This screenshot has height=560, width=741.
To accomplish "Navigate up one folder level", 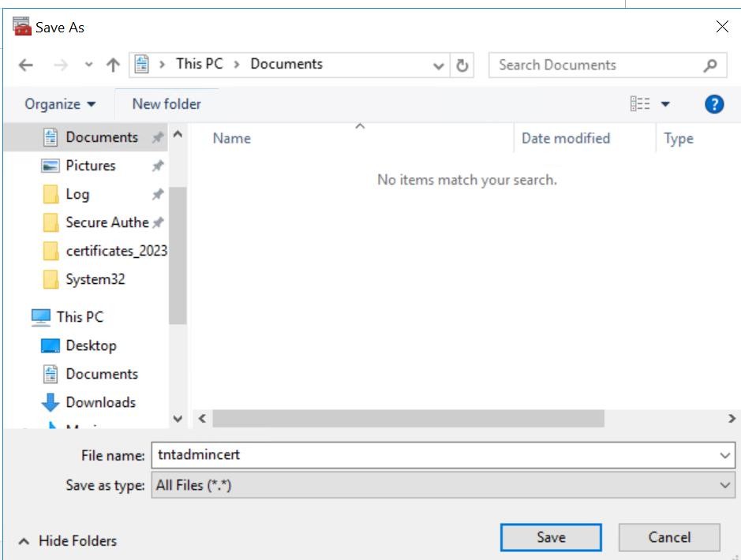I will tap(113, 65).
